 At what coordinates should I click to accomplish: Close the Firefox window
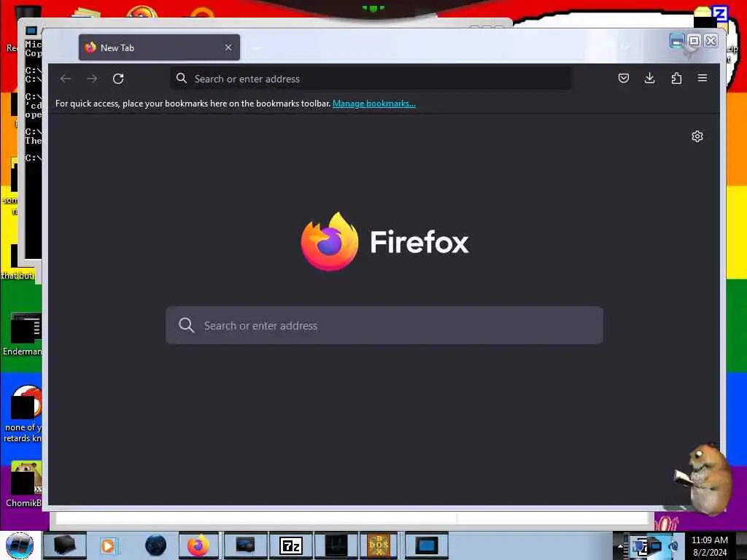coord(711,42)
